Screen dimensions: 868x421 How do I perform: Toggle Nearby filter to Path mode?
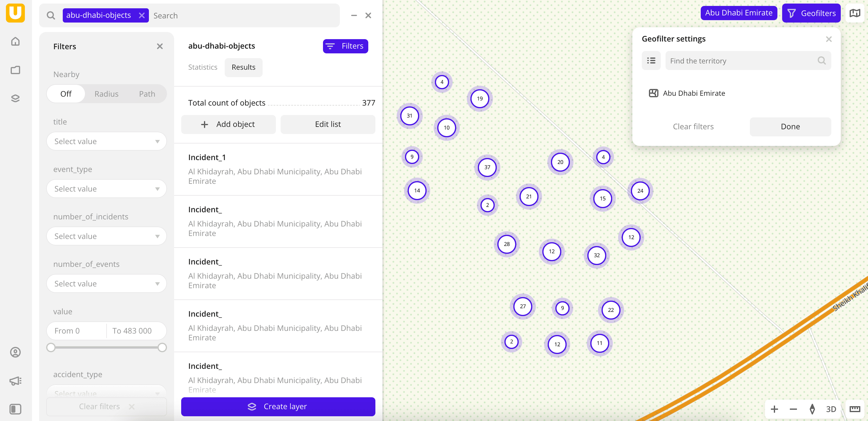[147, 93]
